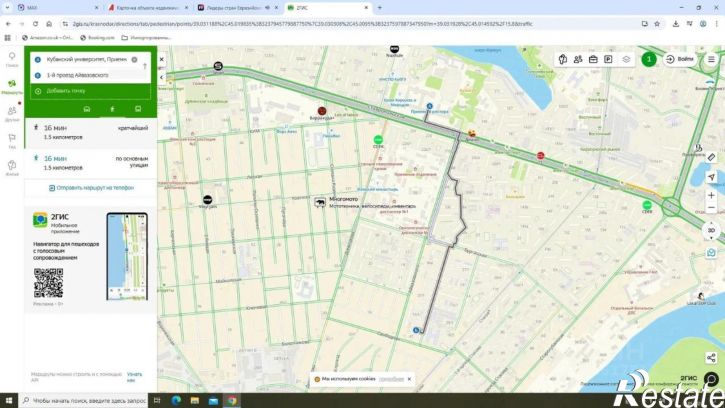This screenshot has width=725, height=408.
Task: Click the briefcase icon in map toolbar
Action: coord(593,59)
